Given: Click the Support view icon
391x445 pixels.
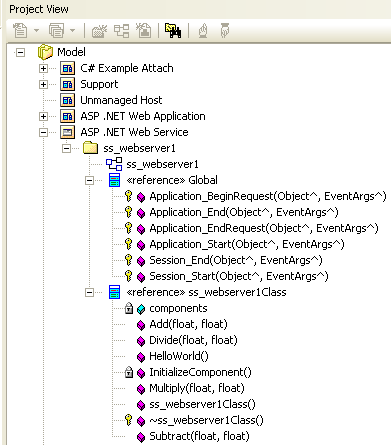Looking at the screenshot, I should (x=67, y=84).
